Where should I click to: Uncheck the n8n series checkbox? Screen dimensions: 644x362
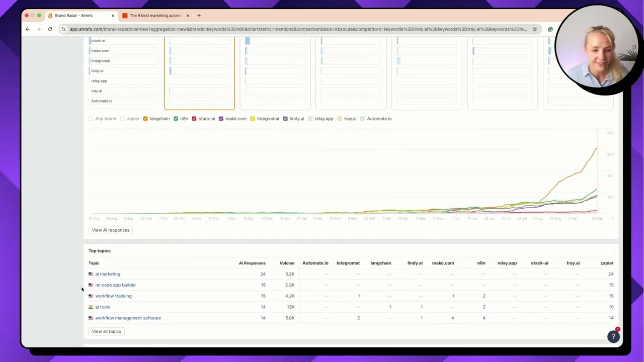176,119
